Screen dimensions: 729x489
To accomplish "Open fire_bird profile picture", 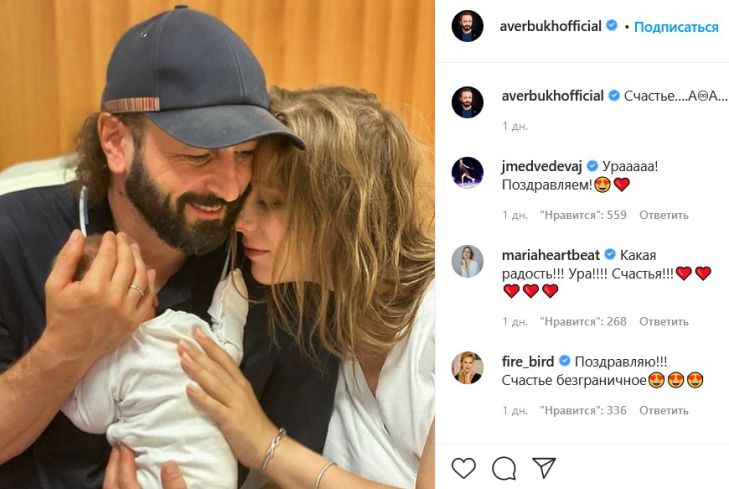I will coord(467,367).
